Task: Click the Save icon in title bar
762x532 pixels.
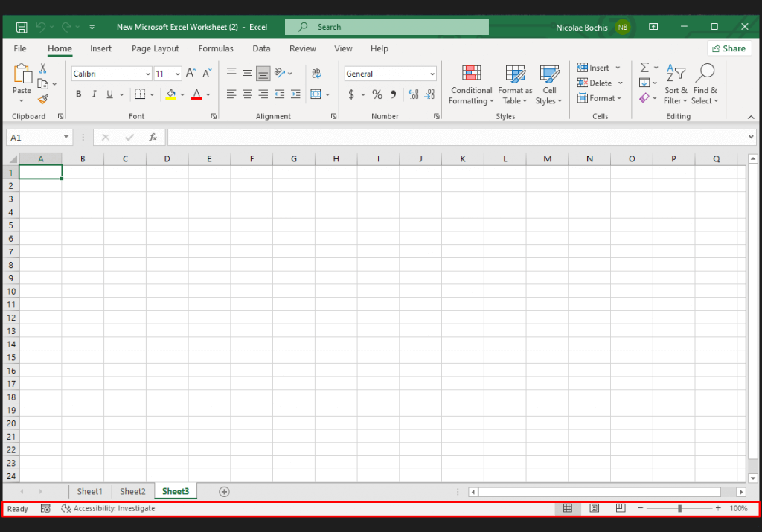Action: pyautogui.click(x=22, y=28)
